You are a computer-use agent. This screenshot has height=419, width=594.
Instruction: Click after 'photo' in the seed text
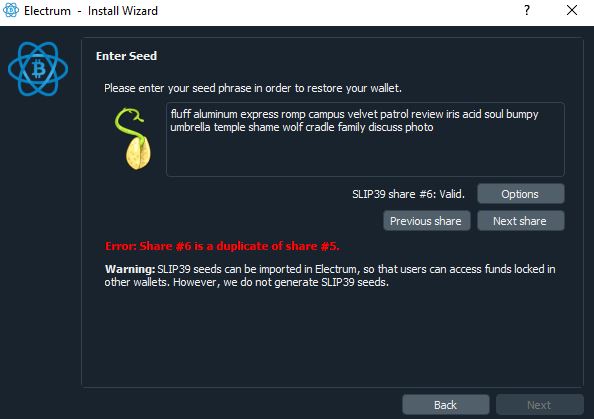(435, 127)
